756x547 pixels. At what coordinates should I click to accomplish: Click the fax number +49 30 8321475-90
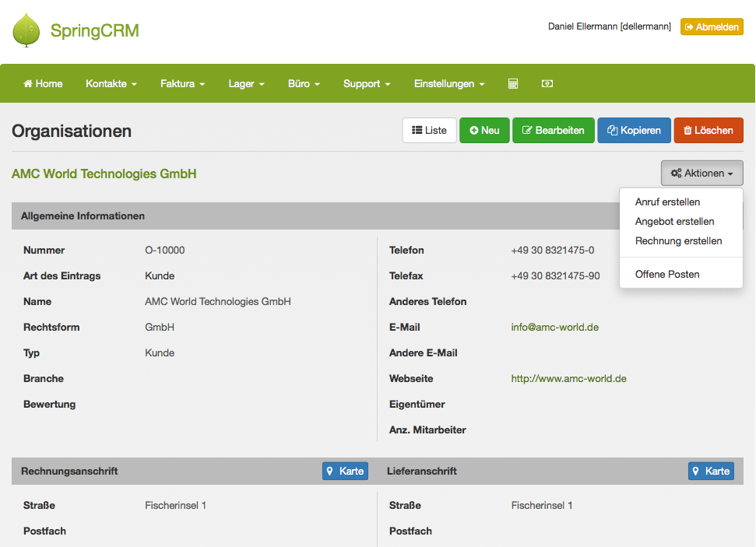pos(555,275)
